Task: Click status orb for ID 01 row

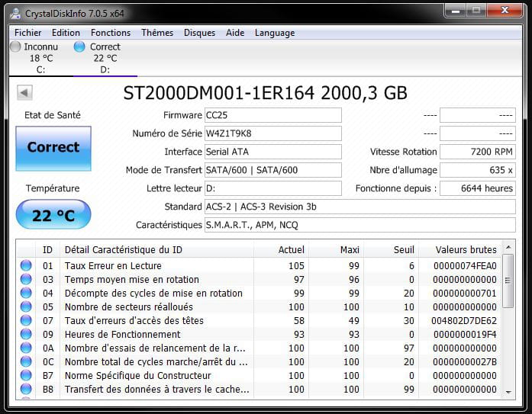Action: [26, 265]
